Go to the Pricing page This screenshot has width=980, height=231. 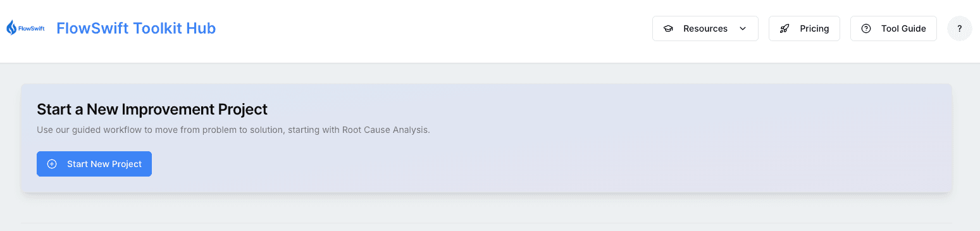[804, 28]
